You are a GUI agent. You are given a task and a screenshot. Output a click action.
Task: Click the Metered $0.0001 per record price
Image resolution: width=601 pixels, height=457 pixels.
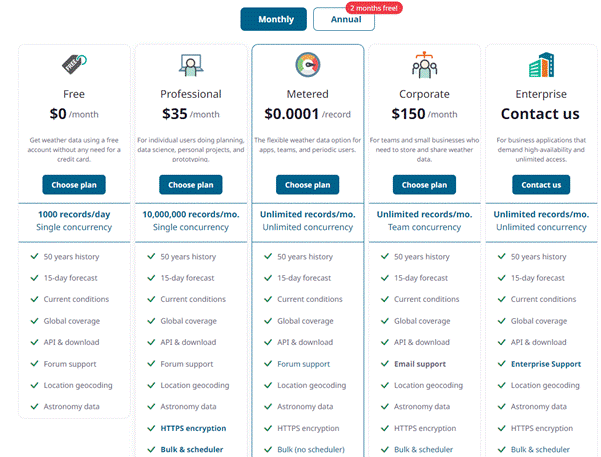tap(307, 114)
